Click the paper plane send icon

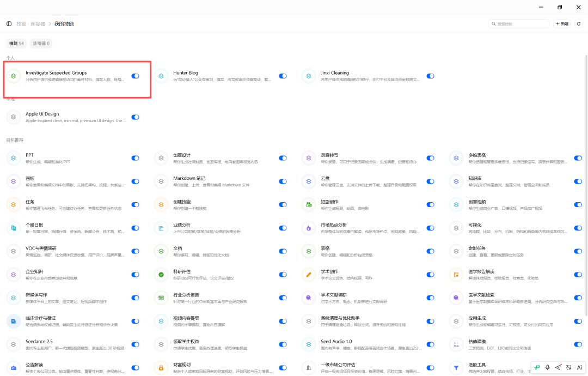(x=558, y=367)
